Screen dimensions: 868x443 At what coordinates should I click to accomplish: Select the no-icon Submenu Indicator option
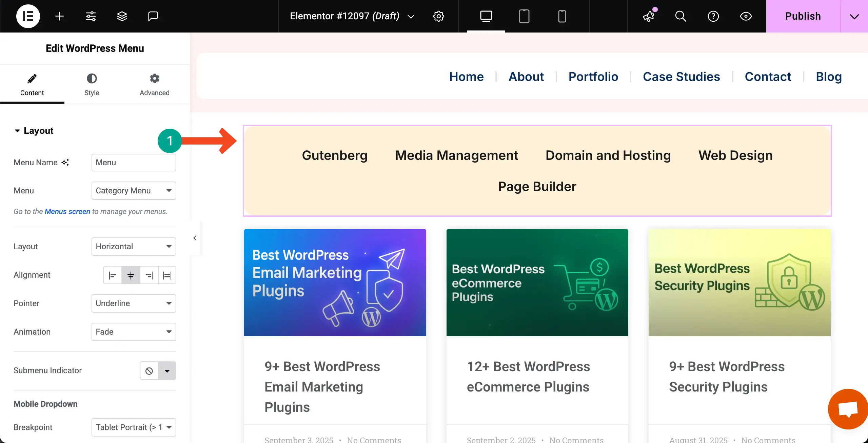tap(149, 371)
